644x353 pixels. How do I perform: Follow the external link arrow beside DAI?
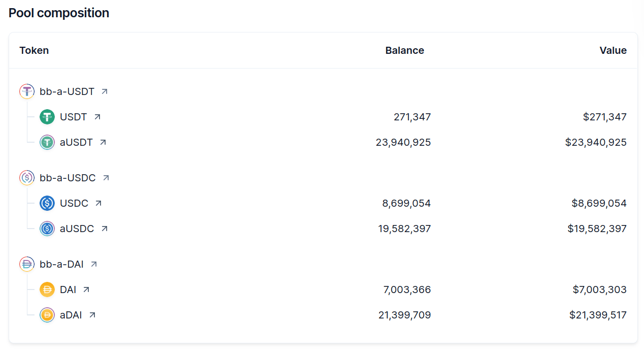click(86, 290)
